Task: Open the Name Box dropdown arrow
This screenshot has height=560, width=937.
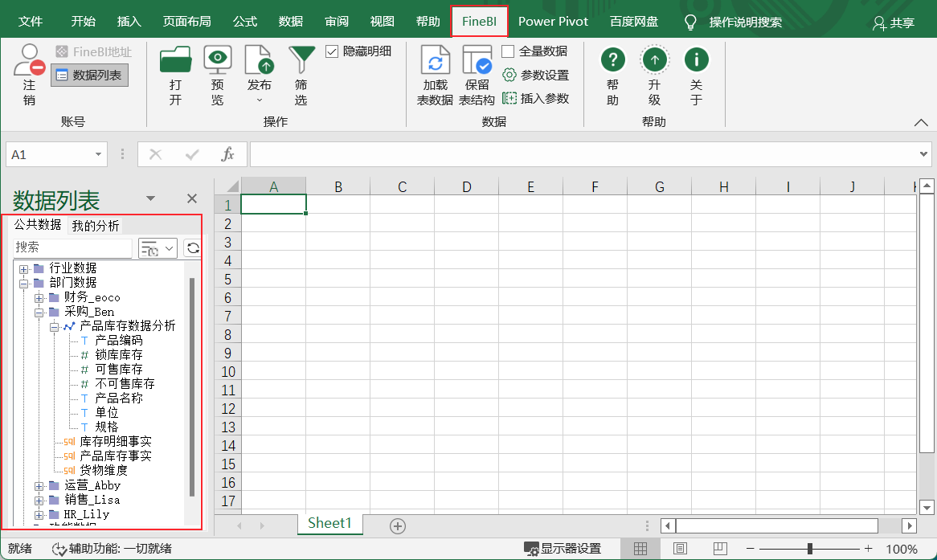Action: point(98,155)
